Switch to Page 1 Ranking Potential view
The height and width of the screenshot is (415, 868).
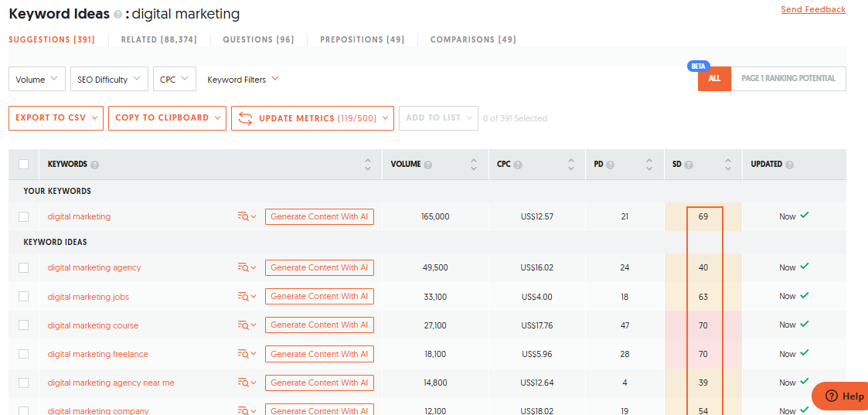(788, 79)
